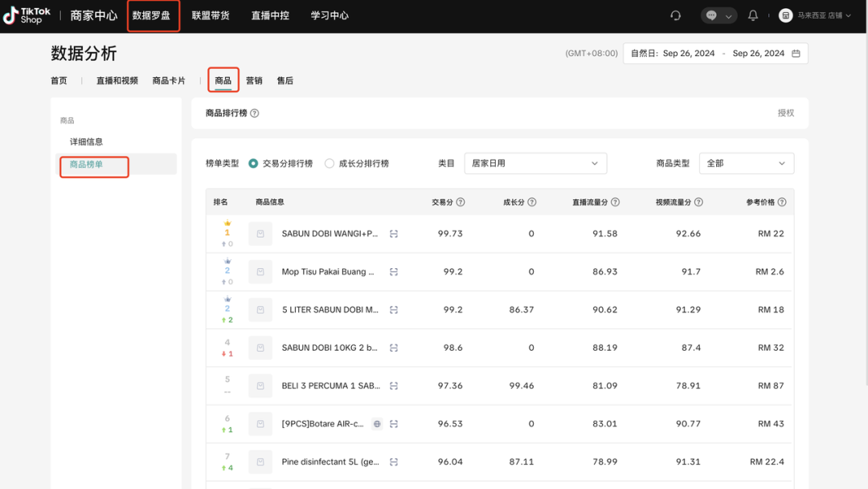Screen dimensions: 868x489
Task: Open the 联盟带货 menu item
Action: [212, 15]
